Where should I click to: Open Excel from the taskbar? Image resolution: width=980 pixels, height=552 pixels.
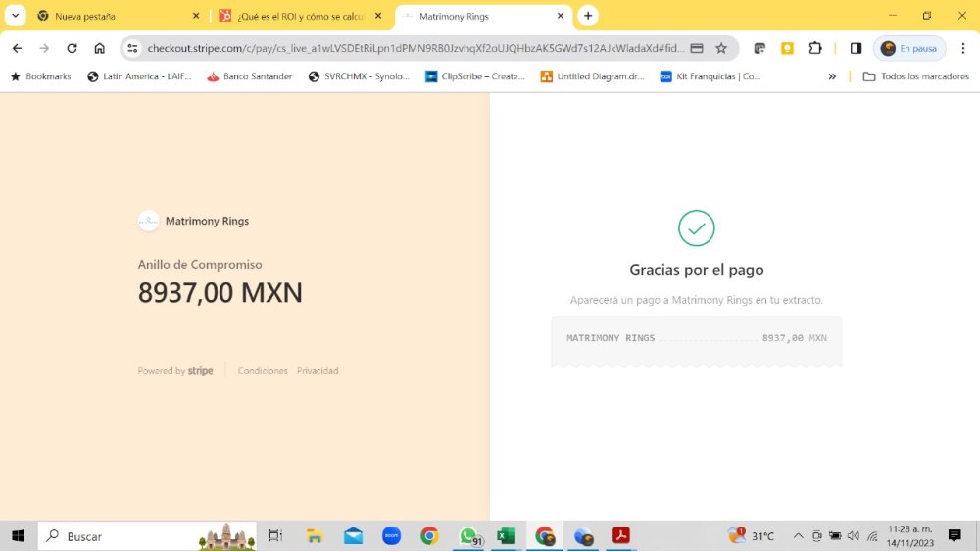(507, 535)
